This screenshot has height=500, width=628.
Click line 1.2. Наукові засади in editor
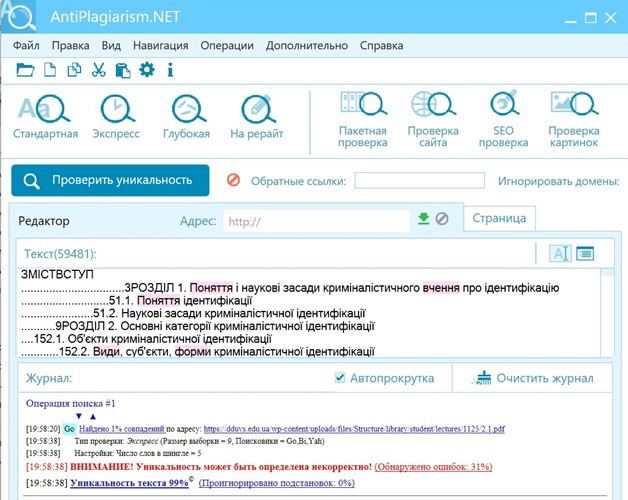click(x=193, y=313)
